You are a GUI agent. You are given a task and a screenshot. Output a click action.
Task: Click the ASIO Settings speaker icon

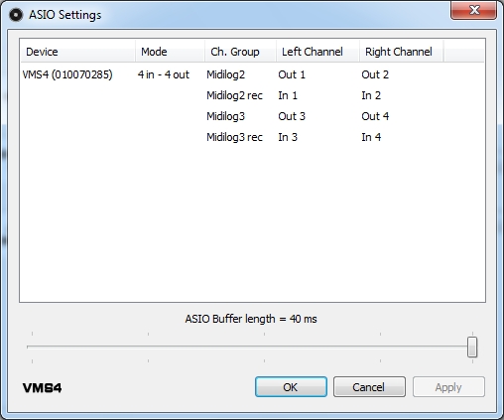pyautogui.click(x=16, y=15)
